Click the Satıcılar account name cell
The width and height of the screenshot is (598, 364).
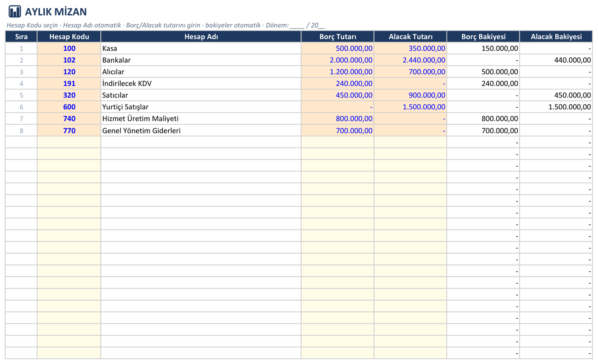[201, 95]
